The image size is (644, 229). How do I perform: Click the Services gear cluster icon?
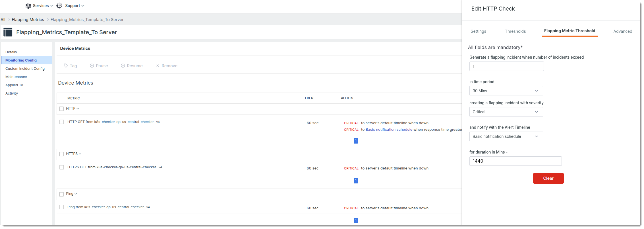click(x=28, y=6)
